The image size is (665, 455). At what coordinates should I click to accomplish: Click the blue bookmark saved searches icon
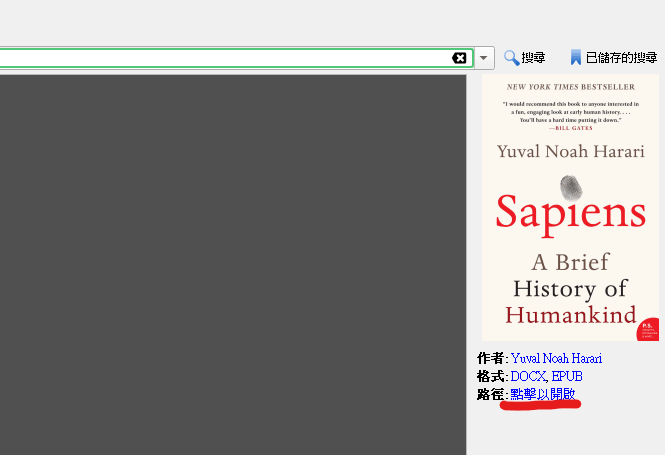click(576, 58)
